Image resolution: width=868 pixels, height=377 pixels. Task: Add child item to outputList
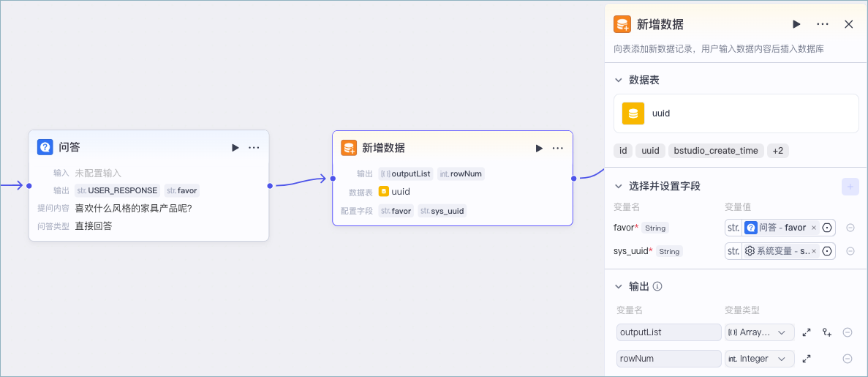click(827, 332)
